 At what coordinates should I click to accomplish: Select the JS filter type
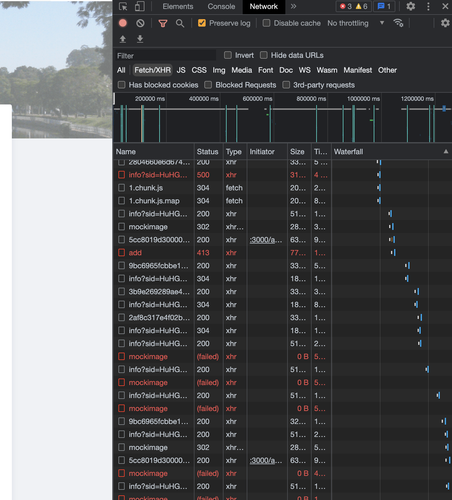tap(181, 70)
